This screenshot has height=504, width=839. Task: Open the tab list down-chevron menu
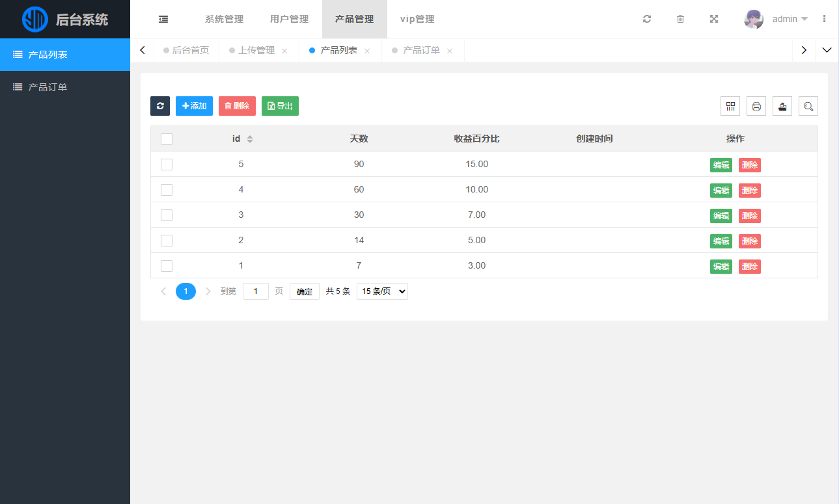827,50
